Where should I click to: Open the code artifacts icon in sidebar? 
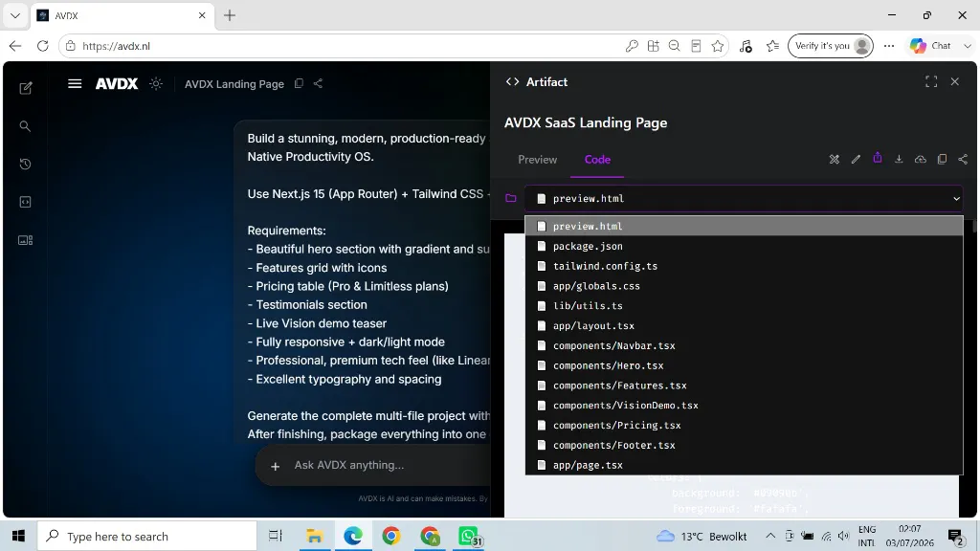coord(25,202)
